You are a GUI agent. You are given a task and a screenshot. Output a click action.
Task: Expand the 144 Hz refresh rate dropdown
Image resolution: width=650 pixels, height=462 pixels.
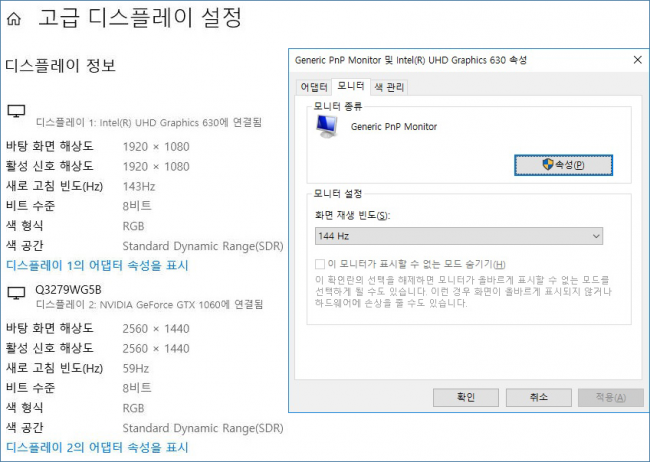pos(458,235)
